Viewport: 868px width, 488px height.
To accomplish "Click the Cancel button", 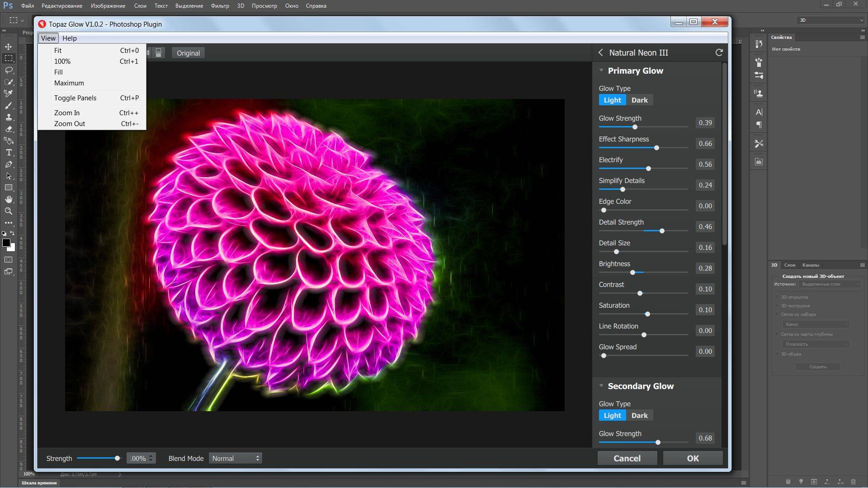I will click(x=627, y=458).
